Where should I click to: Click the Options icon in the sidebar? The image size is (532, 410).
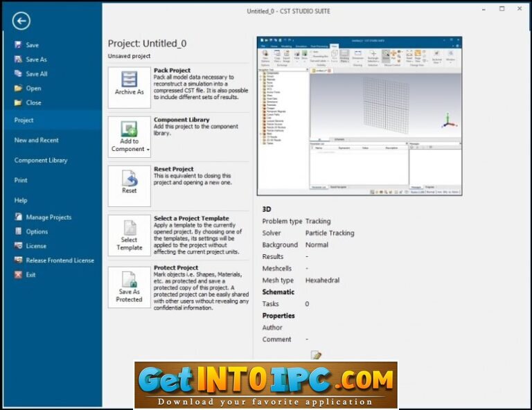pyautogui.click(x=18, y=231)
